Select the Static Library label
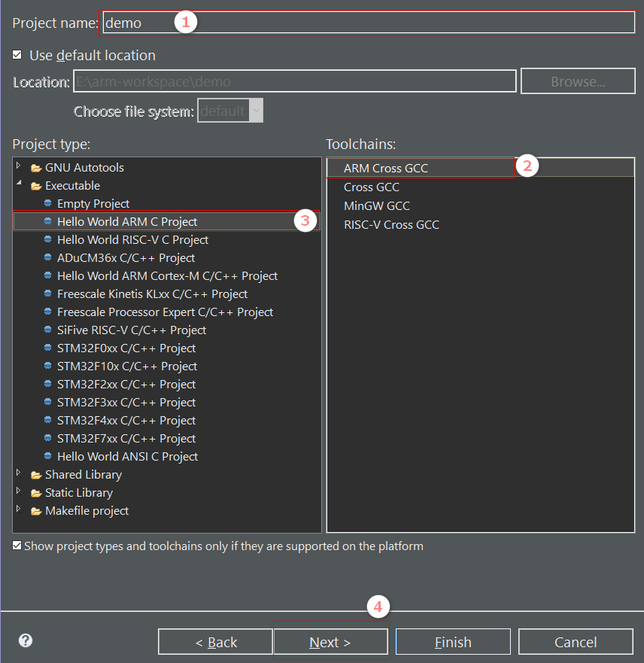The width and height of the screenshot is (644, 663). [79, 493]
